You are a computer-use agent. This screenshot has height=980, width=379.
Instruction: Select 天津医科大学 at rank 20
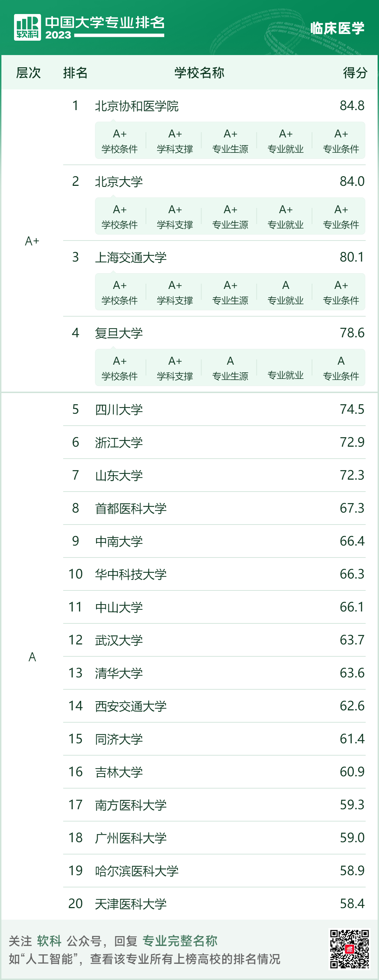tap(214, 904)
